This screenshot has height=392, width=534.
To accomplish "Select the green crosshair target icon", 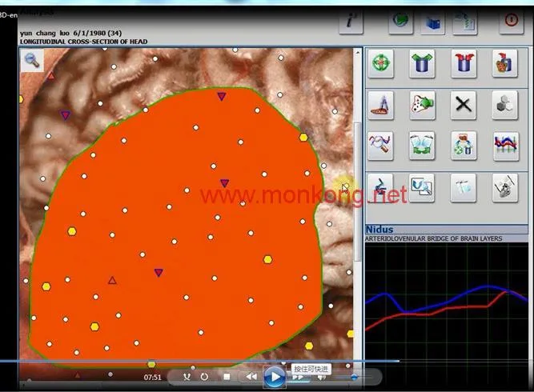I will pyautogui.click(x=381, y=63).
